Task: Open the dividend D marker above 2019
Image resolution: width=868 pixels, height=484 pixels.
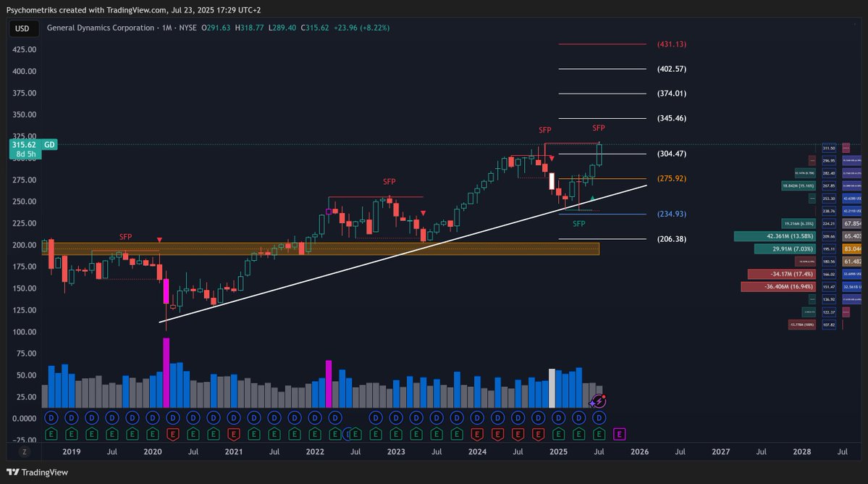Action: 72,417
